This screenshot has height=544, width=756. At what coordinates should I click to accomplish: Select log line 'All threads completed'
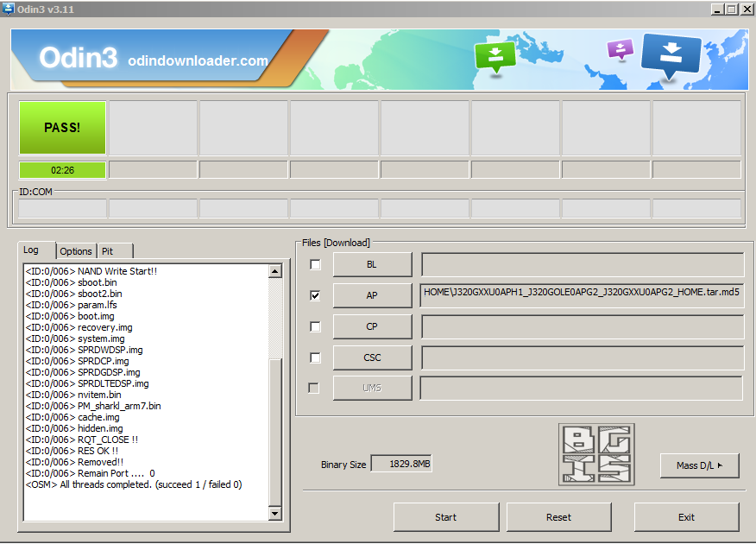pos(134,484)
